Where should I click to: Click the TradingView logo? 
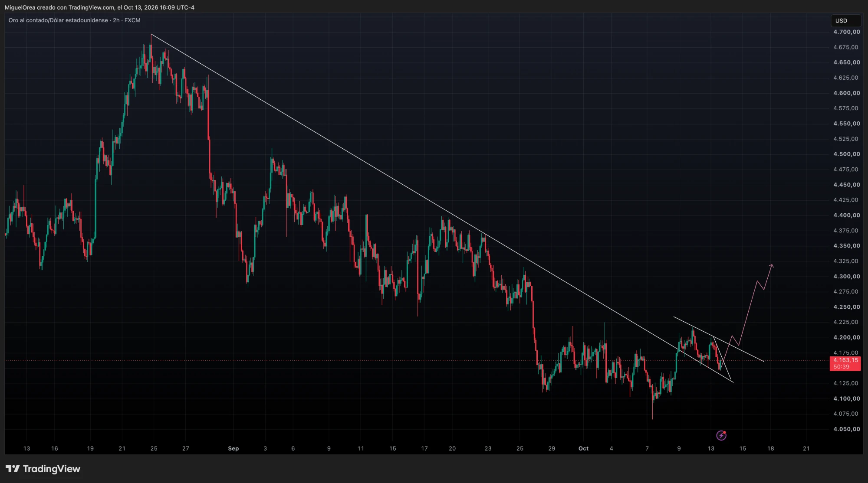[x=43, y=469]
